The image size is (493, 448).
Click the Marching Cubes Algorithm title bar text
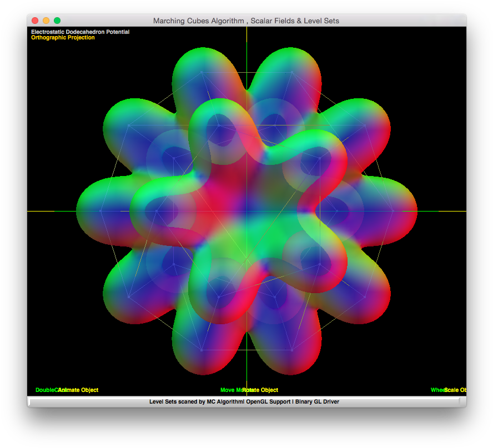[x=246, y=21]
